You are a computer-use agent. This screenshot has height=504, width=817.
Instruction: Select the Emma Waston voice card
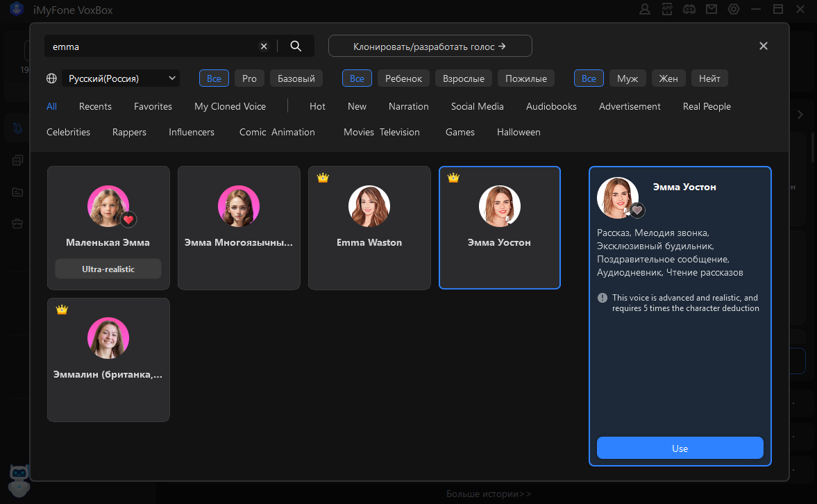(x=369, y=228)
